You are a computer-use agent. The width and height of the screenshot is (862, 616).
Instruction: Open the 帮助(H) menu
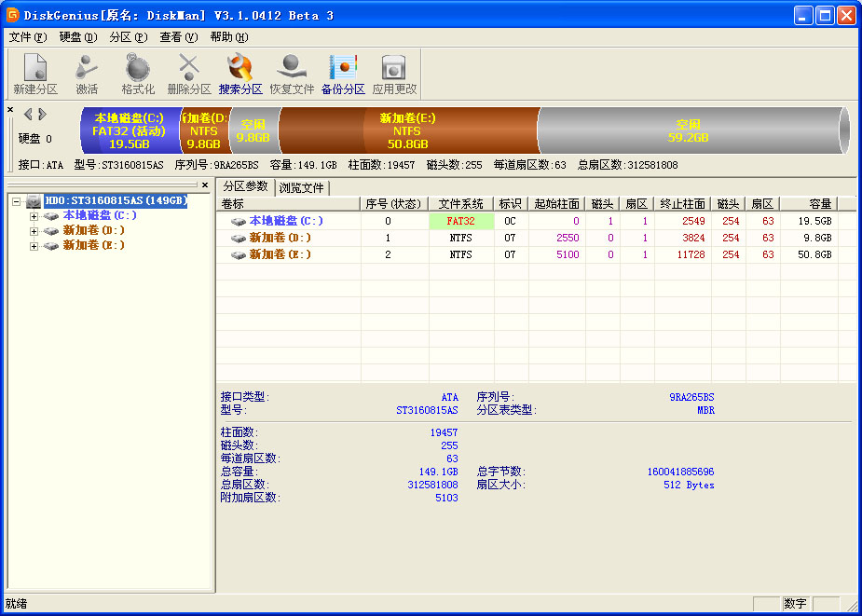click(229, 37)
